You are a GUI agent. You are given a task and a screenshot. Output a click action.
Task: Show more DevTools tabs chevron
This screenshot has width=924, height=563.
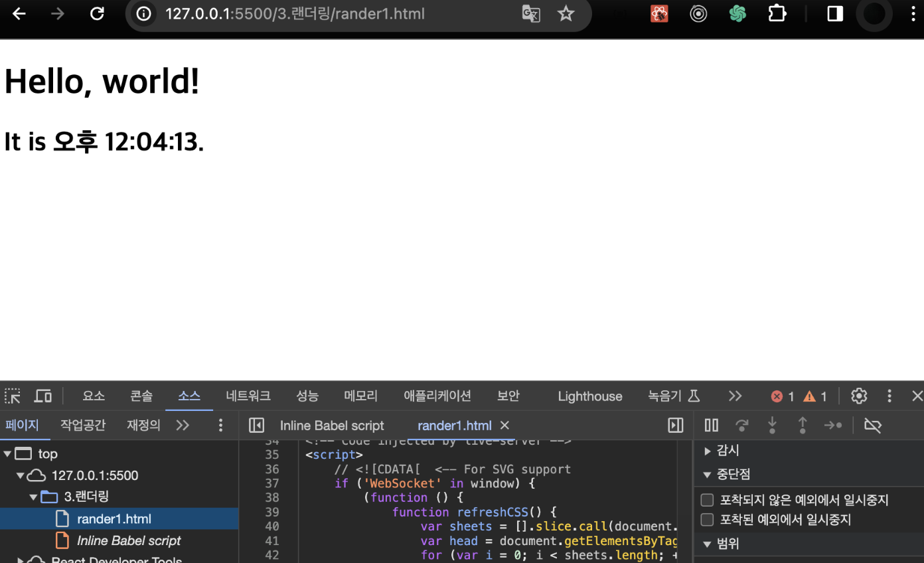[x=735, y=396]
